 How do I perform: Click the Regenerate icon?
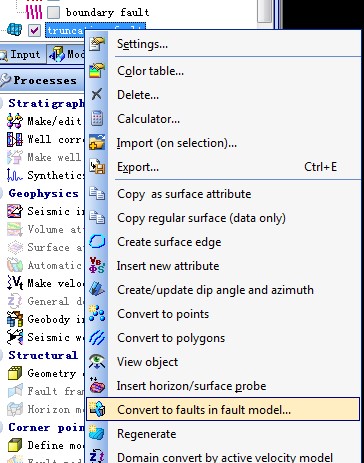click(97, 434)
